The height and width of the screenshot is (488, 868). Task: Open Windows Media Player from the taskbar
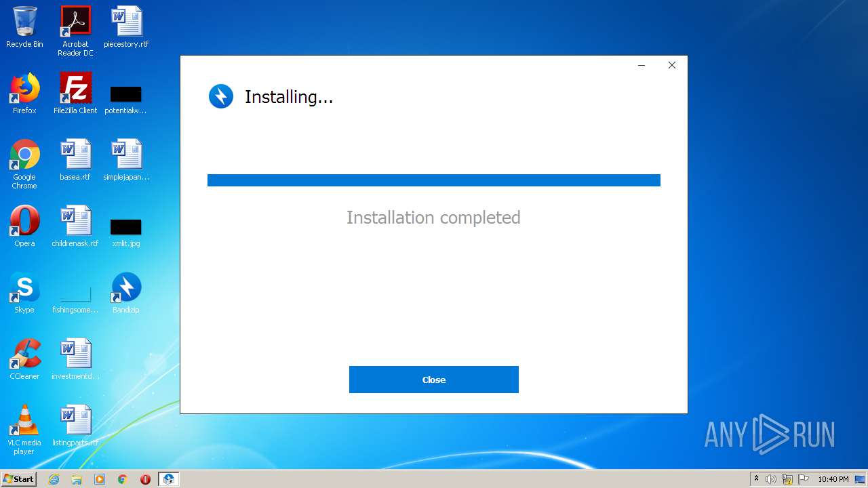click(100, 479)
